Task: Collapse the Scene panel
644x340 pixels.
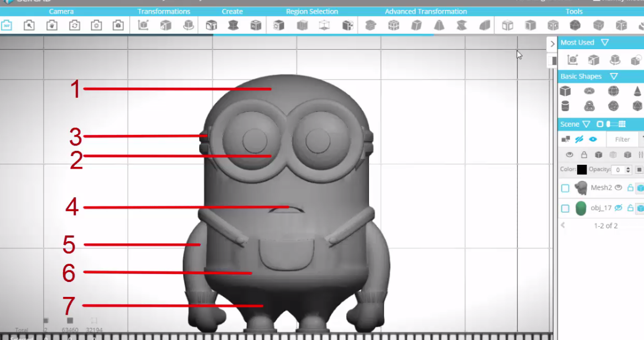Action: point(586,124)
